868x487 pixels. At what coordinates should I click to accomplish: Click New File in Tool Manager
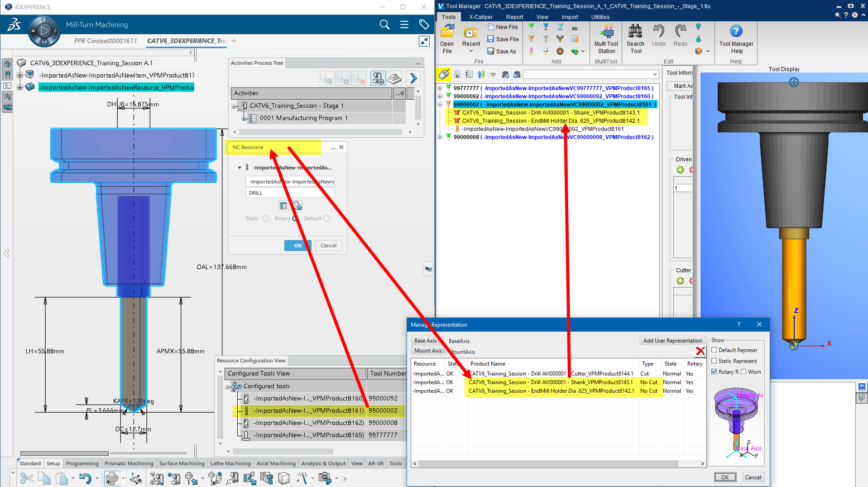tap(503, 27)
